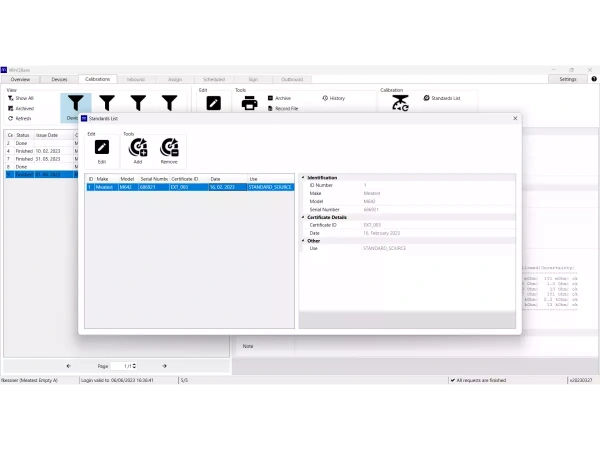Viewport: 600px width, 450px height.
Task: Go to previous page arrow
Action: 68,366
